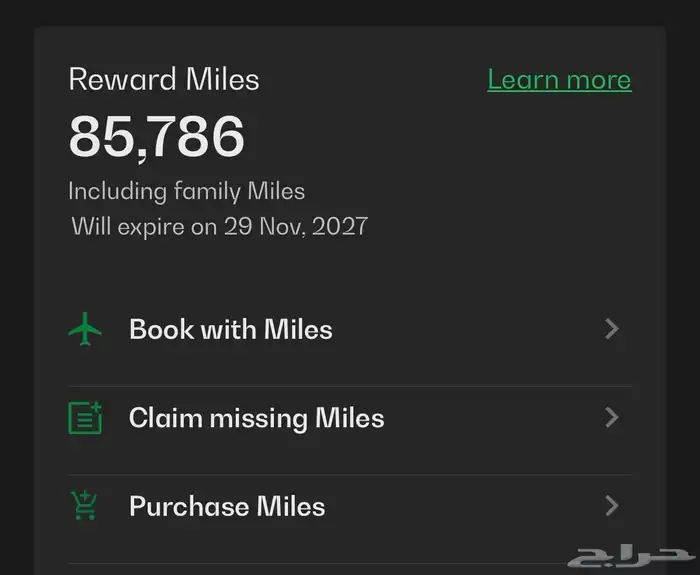Choose the Claim missing Miles label
700x575 pixels.
click(x=256, y=418)
